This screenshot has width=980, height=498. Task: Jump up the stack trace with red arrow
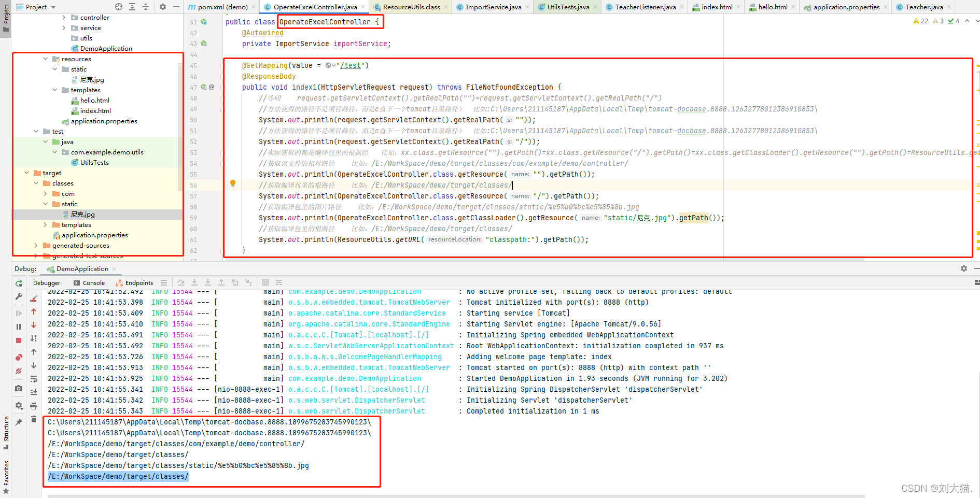[x=34, y=311]
